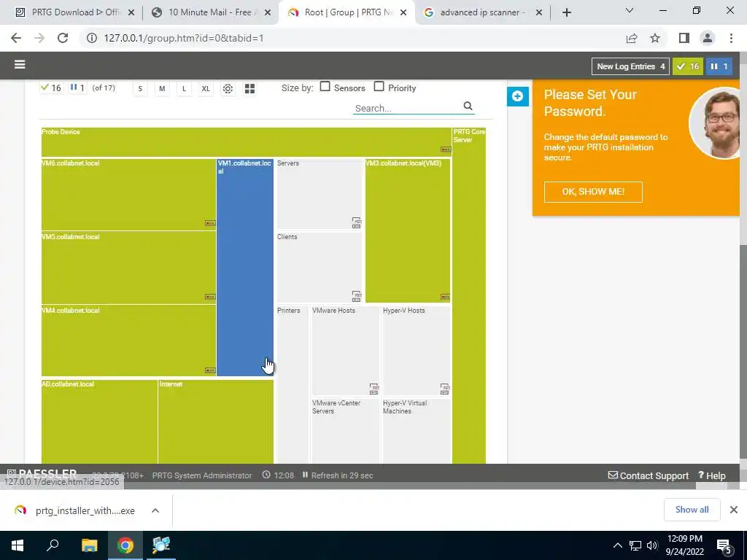Click the address bar URL
This screenshot has width=747, height=560.
[183, 38]
